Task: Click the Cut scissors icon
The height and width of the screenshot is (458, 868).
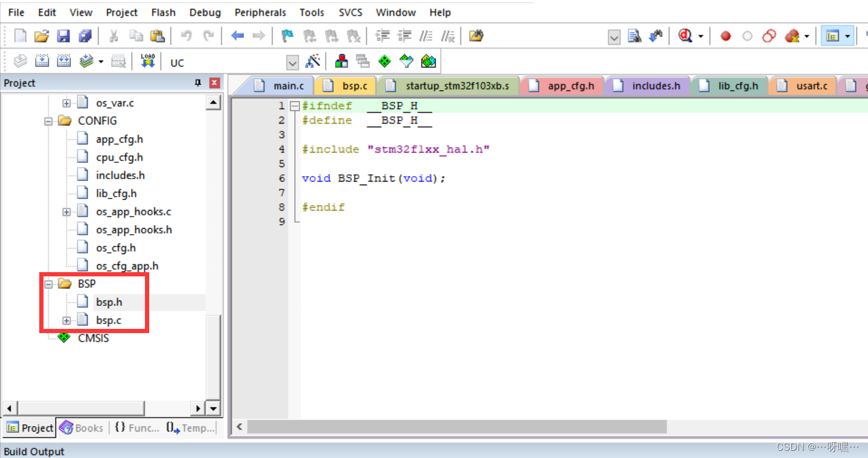Action: click(x=113, y=36)
